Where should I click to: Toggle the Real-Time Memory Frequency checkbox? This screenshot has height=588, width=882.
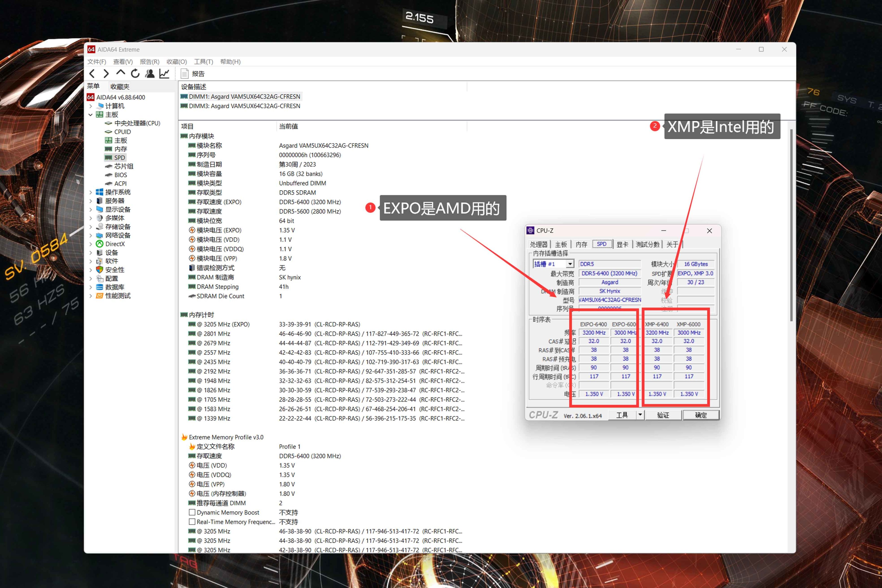[192, 522]
